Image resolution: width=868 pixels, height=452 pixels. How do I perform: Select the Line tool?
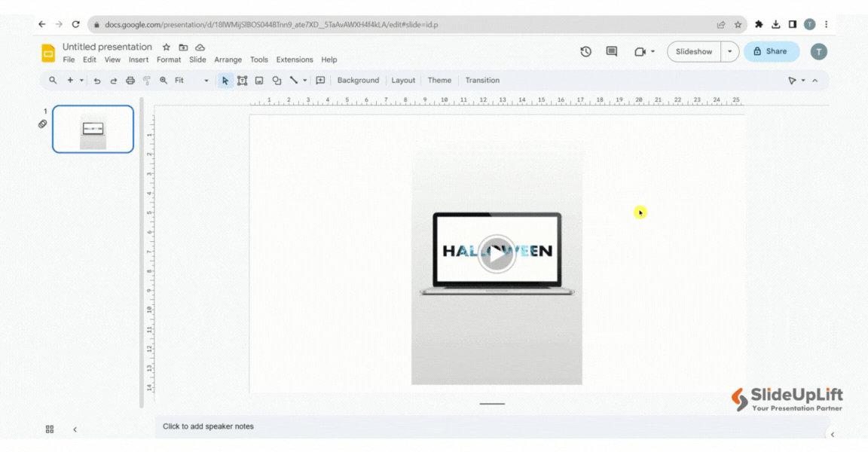coord(294,80)
